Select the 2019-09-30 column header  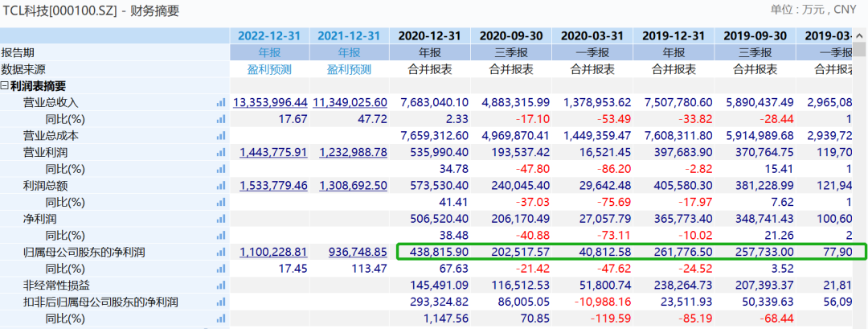tap(755, 36)
